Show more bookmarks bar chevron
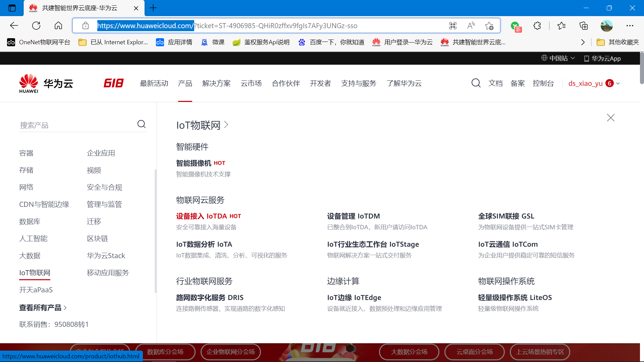 coord(583,42)
